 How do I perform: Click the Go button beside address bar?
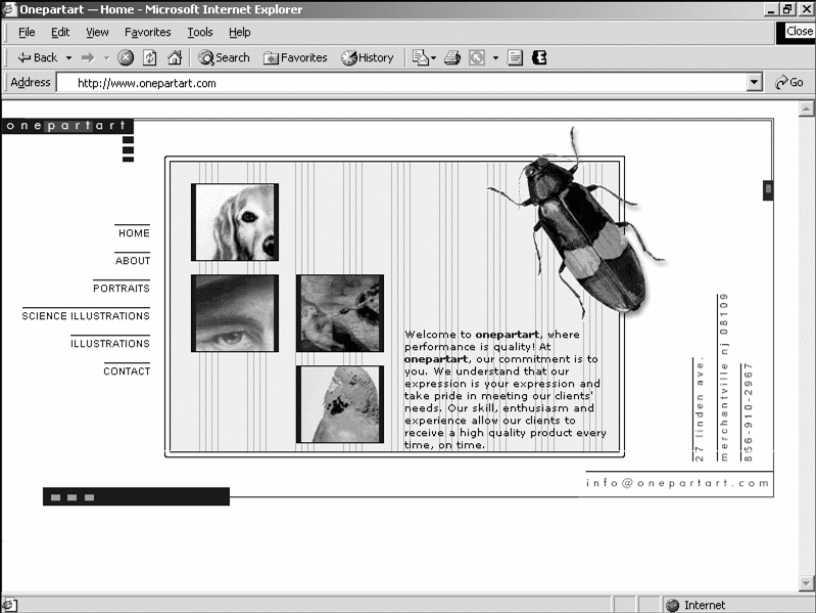[x=789, y=83]
